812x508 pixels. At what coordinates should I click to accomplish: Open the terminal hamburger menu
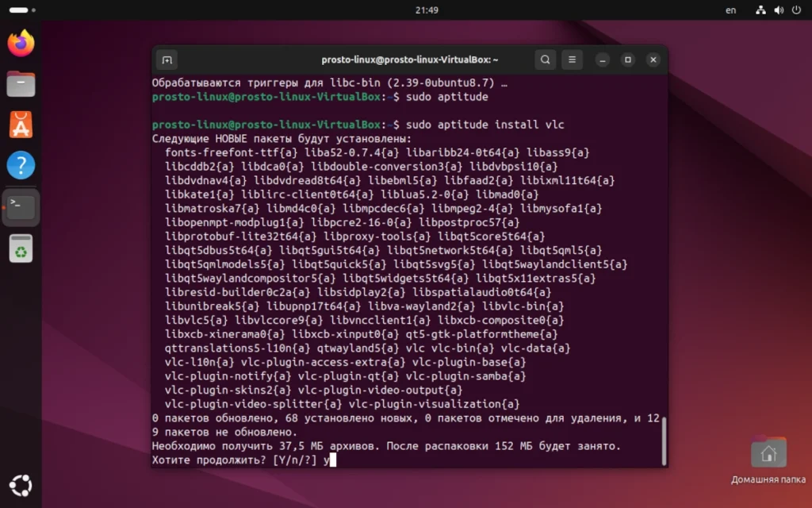572,60
